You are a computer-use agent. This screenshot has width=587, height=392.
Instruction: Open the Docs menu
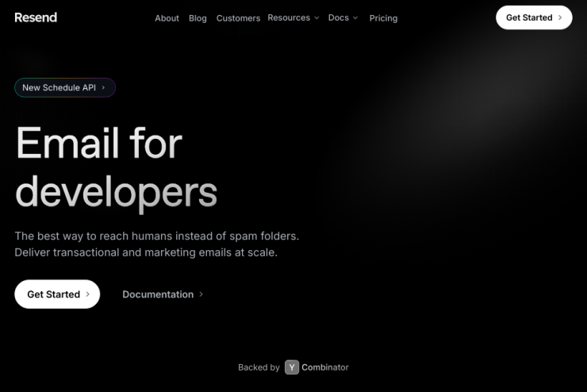tap(343, 17)
